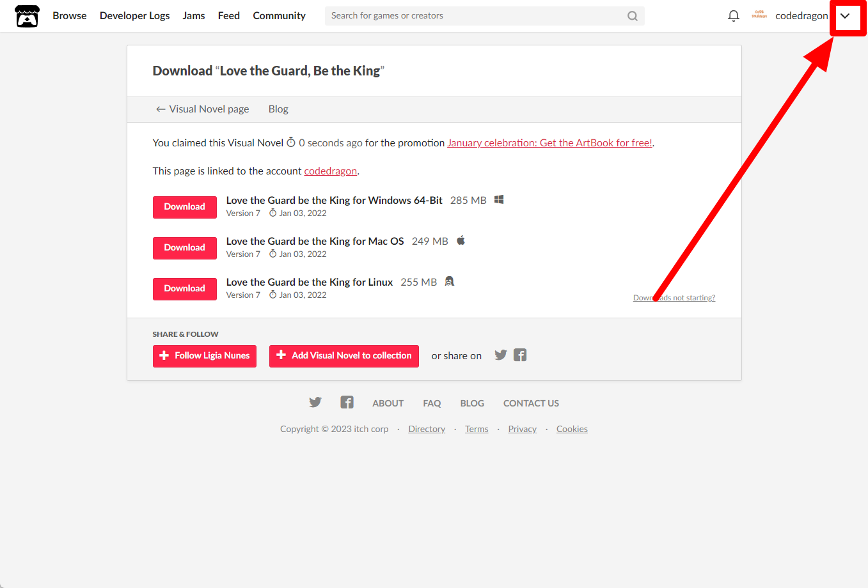Viewport: 868px width, 588px height.
Task: Open the codedragon linked account link
Action: [331, 171]
